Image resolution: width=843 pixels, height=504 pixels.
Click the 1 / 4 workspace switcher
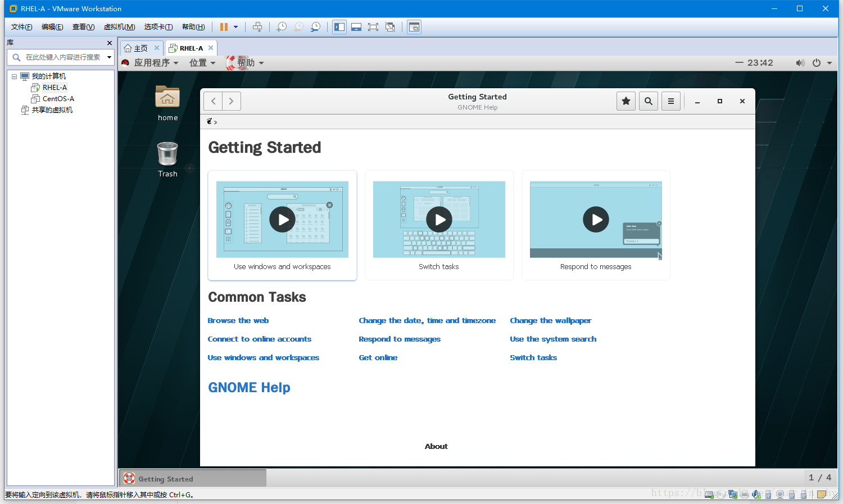[x=820, y=478]
